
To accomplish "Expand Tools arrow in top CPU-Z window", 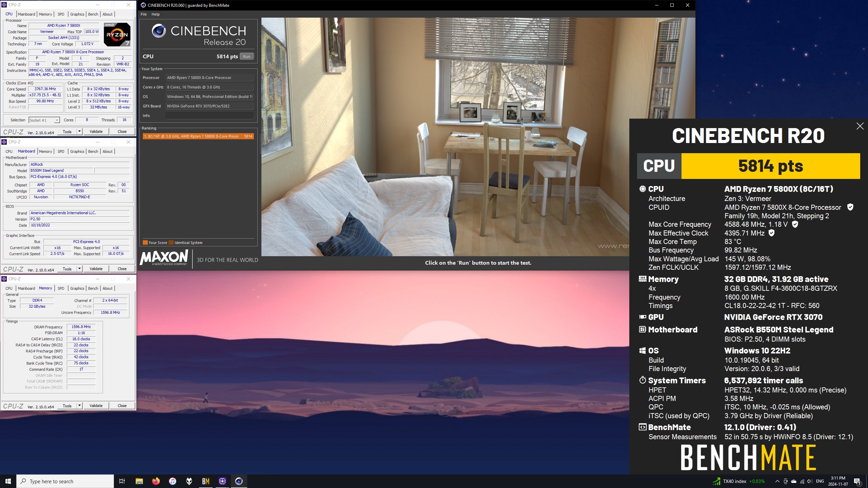I will coord(79,131).
